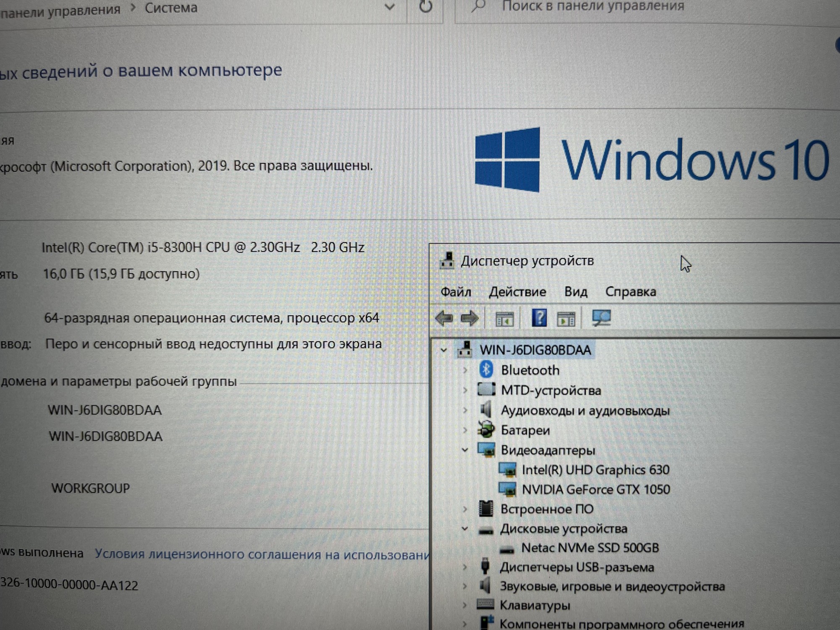Collapse the Видеоадаптеры category

coord(465,450)
